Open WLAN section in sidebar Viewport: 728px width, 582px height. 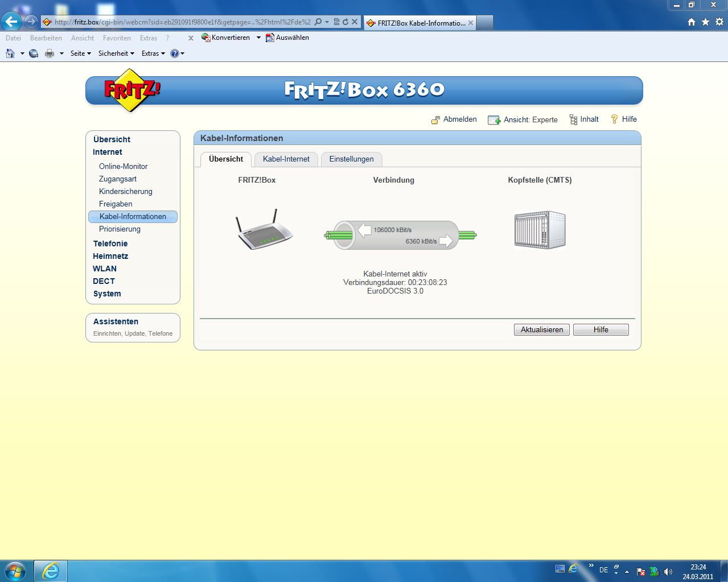coord(105,269)
